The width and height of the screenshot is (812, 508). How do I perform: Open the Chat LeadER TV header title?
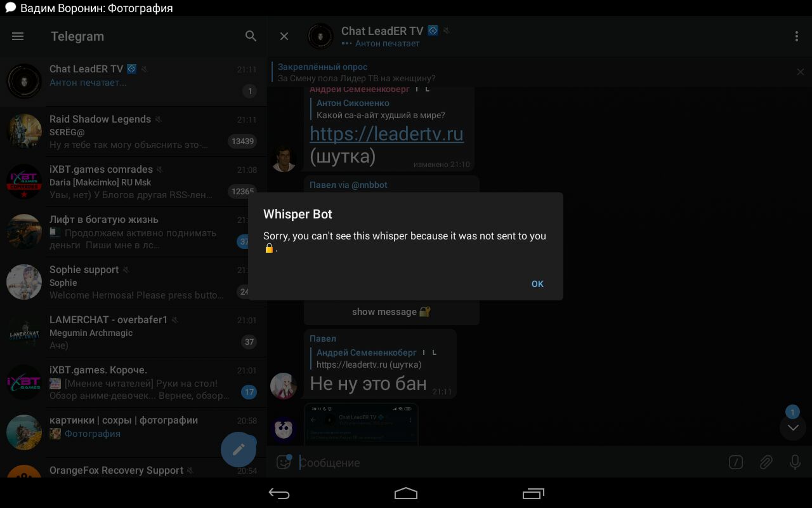pyautogui.click(x=383, y=31)
